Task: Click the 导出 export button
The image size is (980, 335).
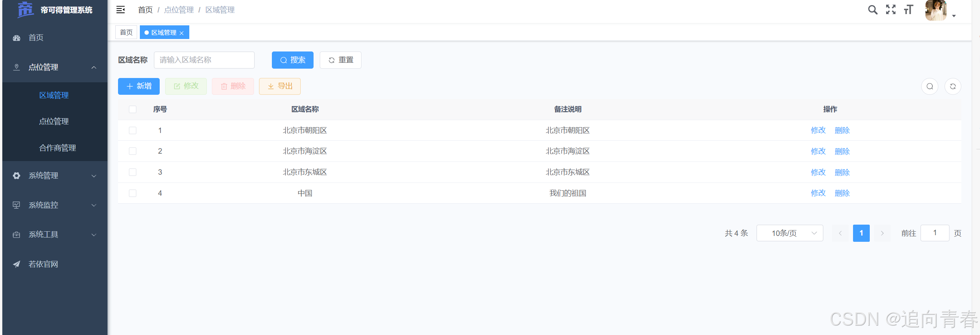Action: coord(280,86)
